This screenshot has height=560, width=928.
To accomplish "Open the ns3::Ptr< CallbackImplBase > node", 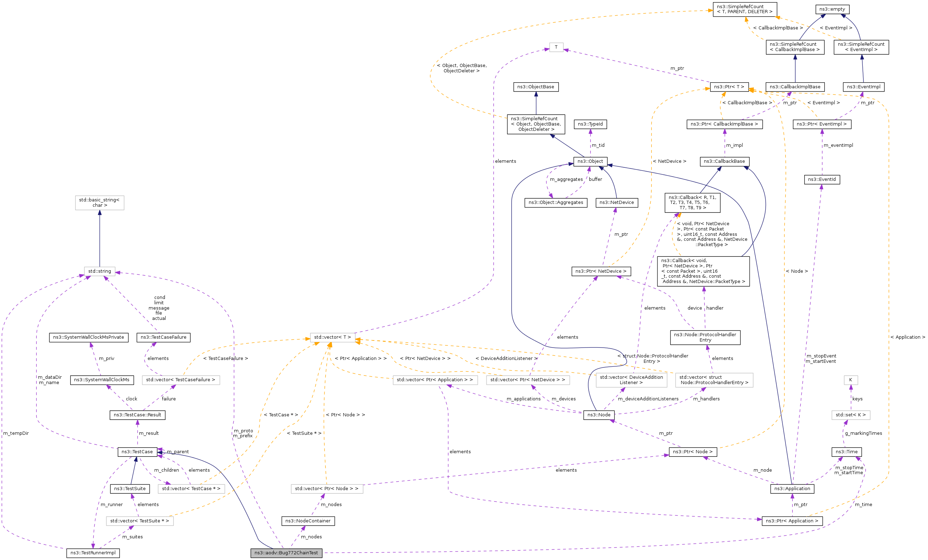I will 724,124.
